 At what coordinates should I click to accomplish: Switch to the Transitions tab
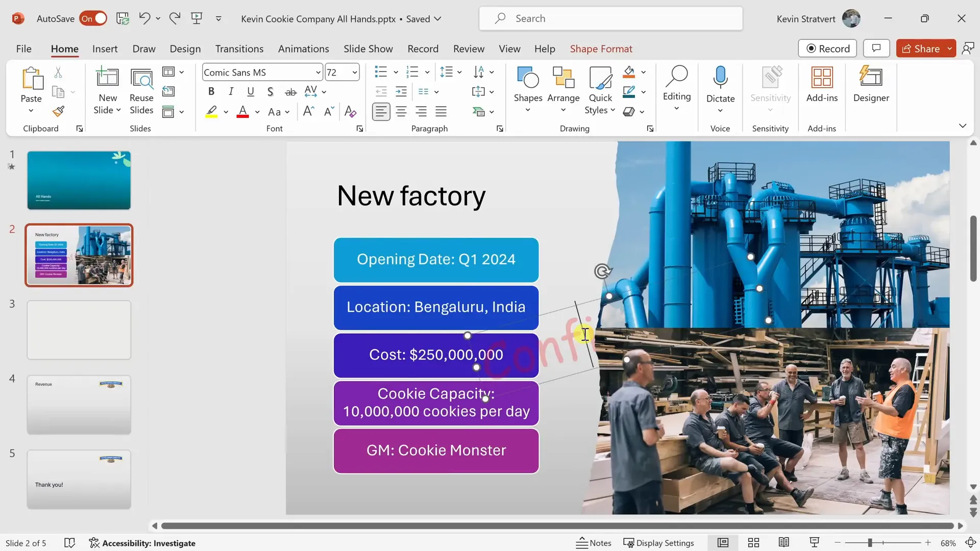(x=239, y=48)
